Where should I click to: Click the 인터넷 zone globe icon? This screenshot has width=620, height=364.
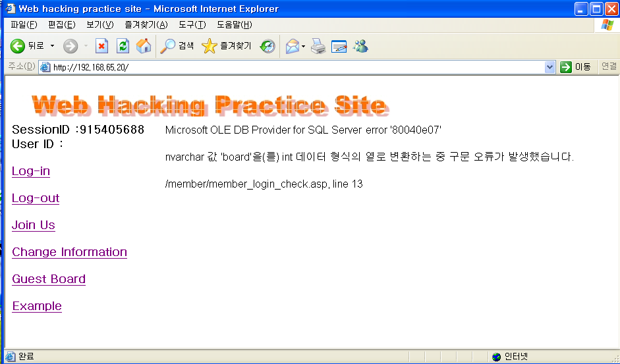pos(497,357)
